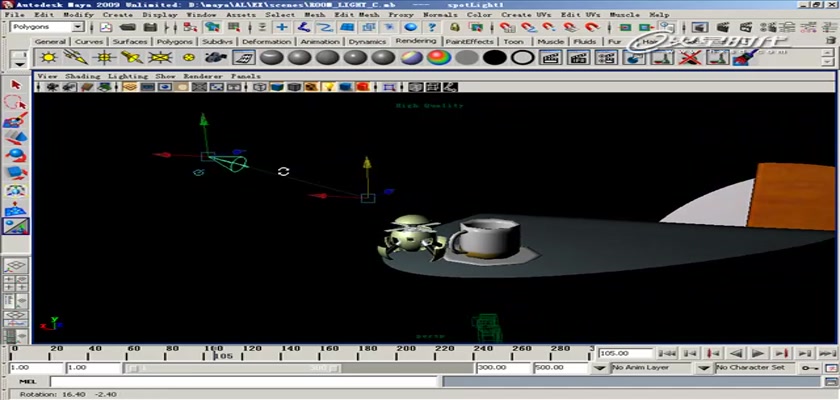Create an ambient light from the Rendering shelf

click(48, 58)
